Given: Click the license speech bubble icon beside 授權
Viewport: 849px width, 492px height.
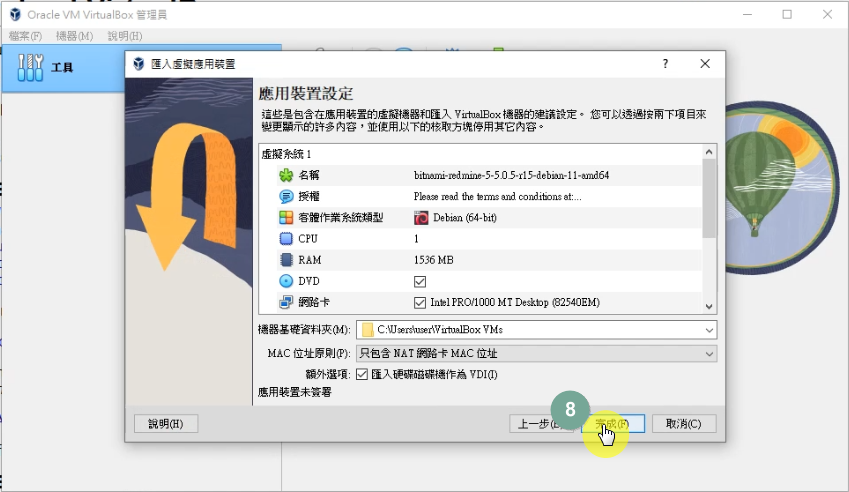Looking at the screenshot, I should pos(286,196).
